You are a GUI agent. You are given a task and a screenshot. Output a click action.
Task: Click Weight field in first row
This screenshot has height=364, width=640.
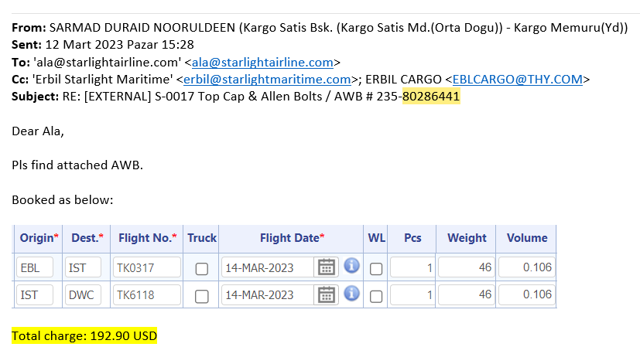pyautogui.click(x=466, y=268)
